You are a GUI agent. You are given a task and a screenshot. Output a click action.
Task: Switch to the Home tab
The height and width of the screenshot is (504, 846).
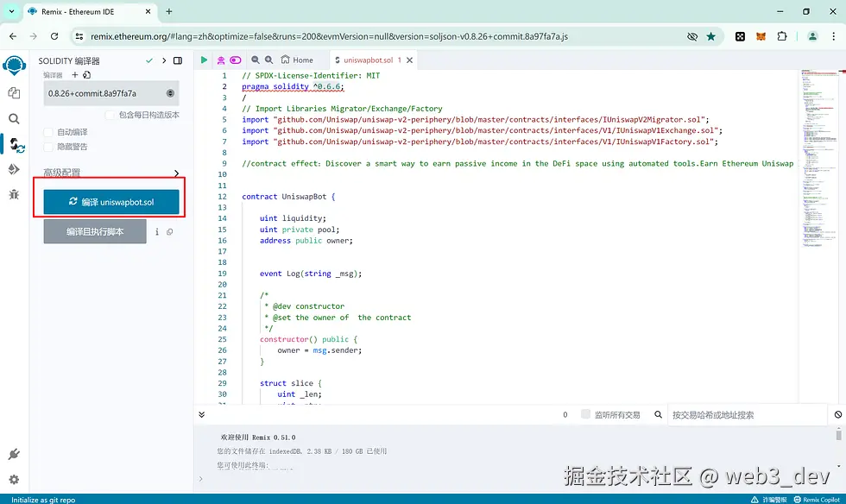coord(297,60)
